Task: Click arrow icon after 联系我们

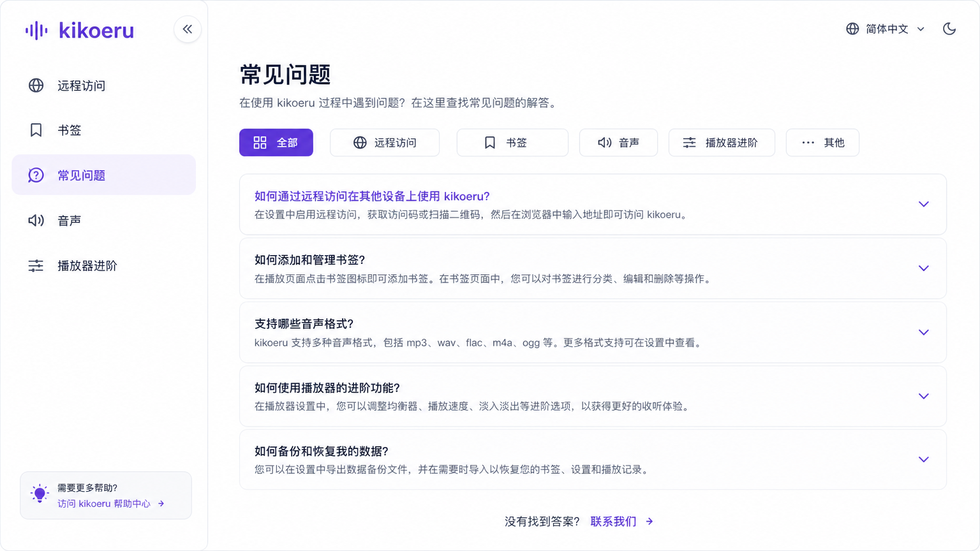Action: click(650, 522)
